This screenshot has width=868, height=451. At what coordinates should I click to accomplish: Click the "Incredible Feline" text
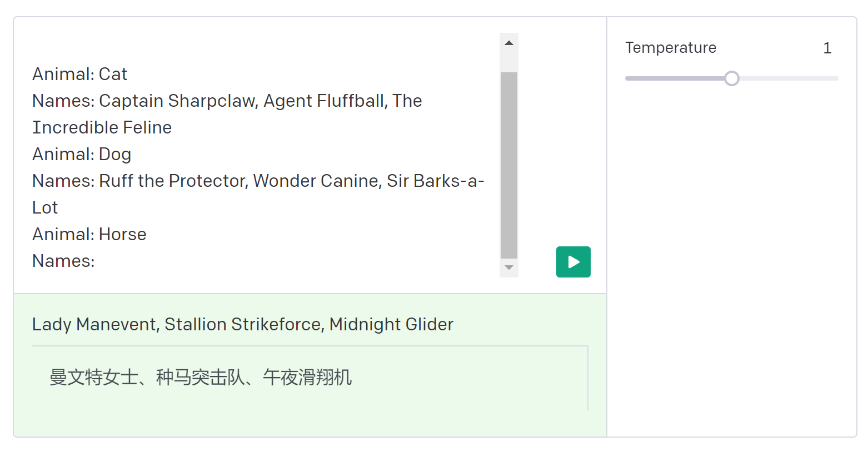pyautogui.click(x=102, y=127)
